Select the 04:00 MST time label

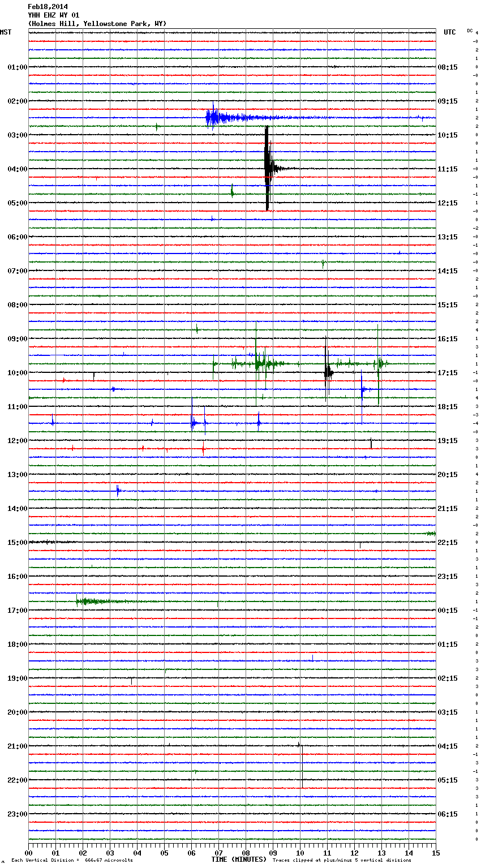coord(17,169)
